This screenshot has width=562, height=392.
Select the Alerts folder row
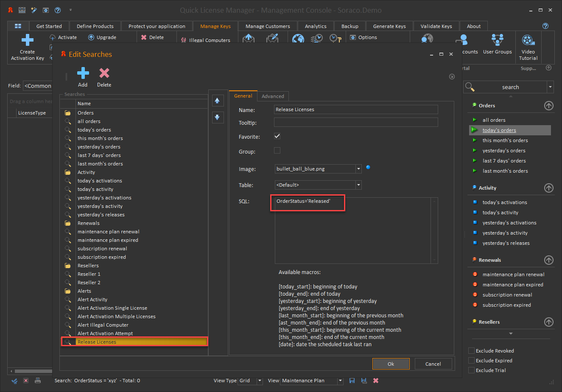click(x=134, y=291)
